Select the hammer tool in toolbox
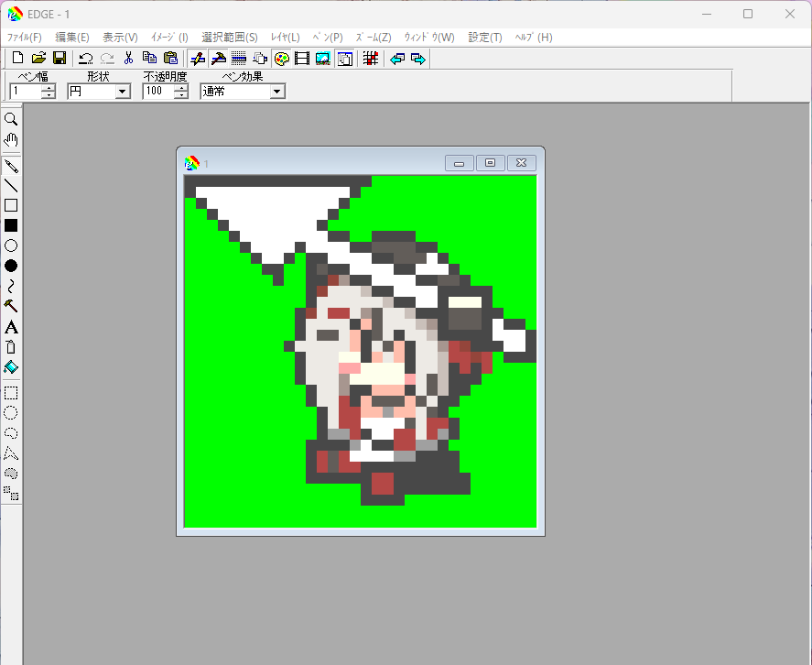The width and height of the screenshot is (812, 665). 11,306
